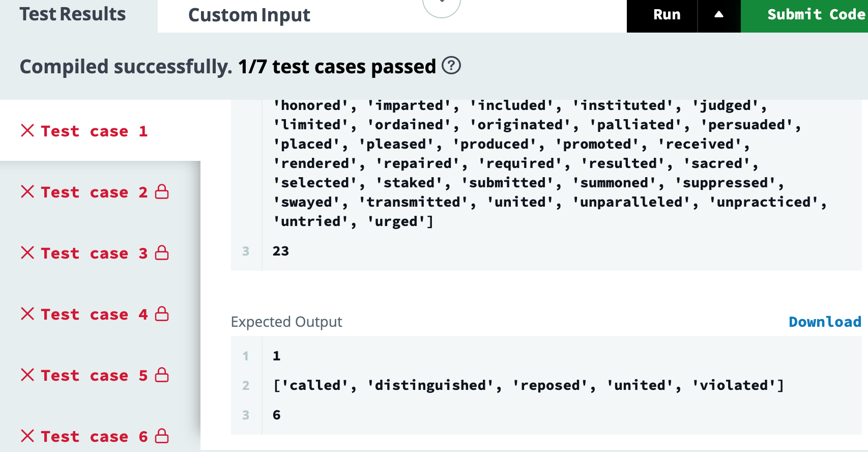Expand the Run options arrow
The height and width of the screenshot is (452, 868).
click(x=719, y=15)
